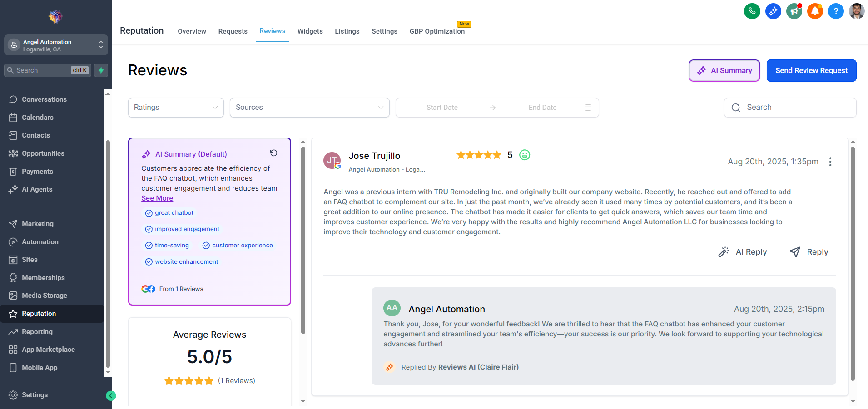Regenerate the AI Summary using the refresh icon
The width and height of the screenshot is (868, 409).
pyautogui.click(x=274, y=153)
